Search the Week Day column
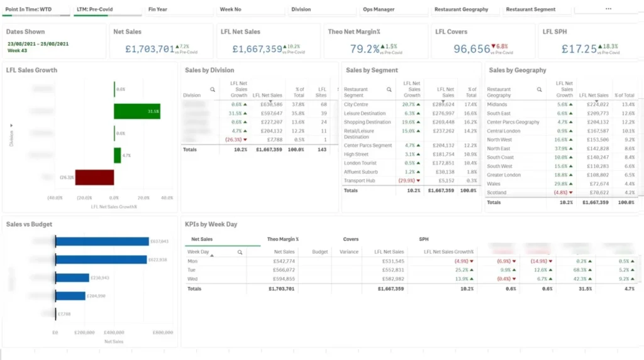Viewport: 644px width, 360px height. click(x=240, y=252)
